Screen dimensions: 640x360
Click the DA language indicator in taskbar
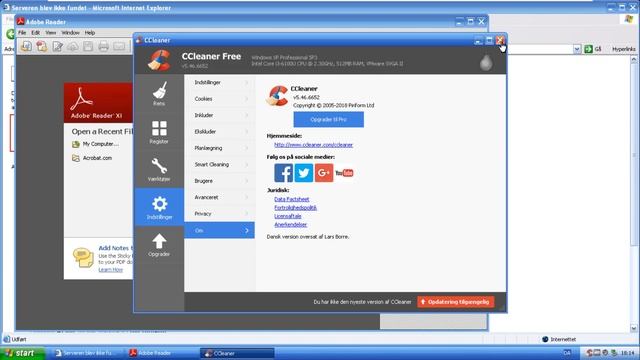[x=567, y=353]
